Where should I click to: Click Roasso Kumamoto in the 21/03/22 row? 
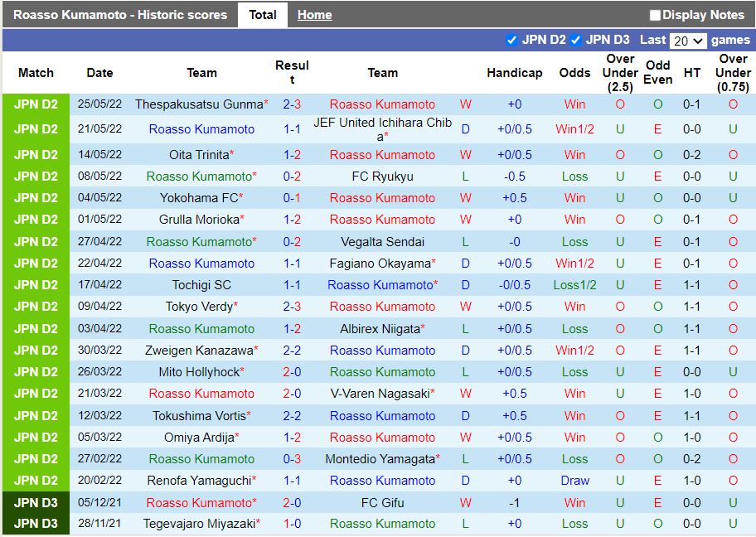point(201,394)
